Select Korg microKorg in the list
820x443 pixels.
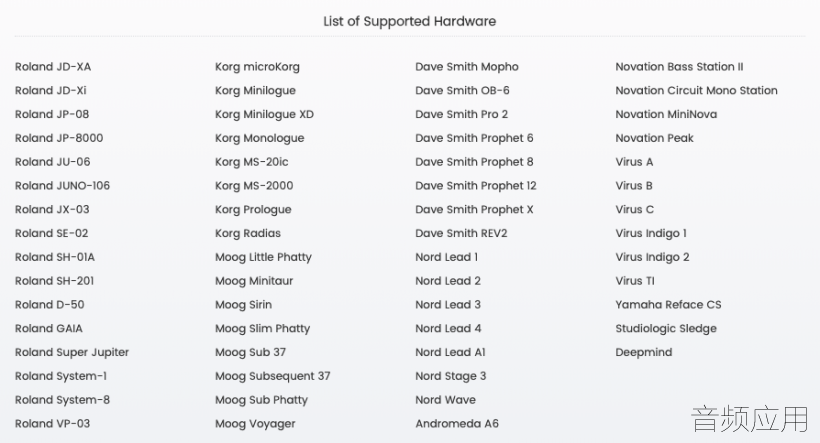[257, 67]
